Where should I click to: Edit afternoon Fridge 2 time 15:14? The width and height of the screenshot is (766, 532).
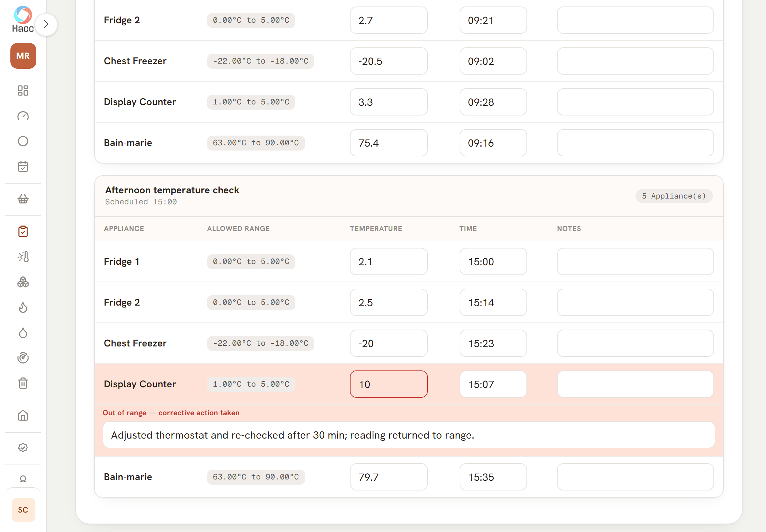point(493,302)
